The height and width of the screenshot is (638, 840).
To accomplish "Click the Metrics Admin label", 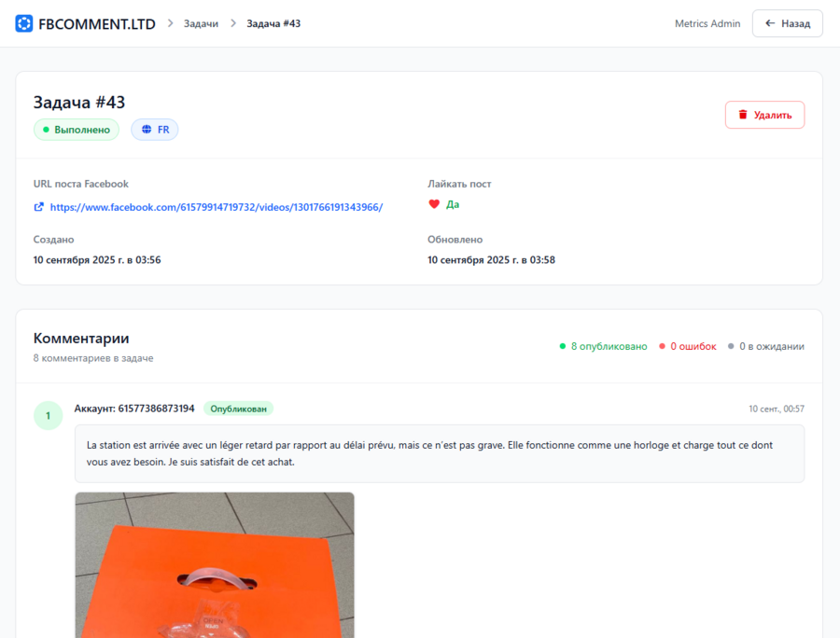I will pos(707,23).
